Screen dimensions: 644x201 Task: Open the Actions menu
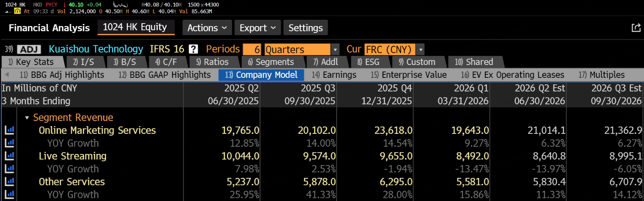tap(207, 28)
